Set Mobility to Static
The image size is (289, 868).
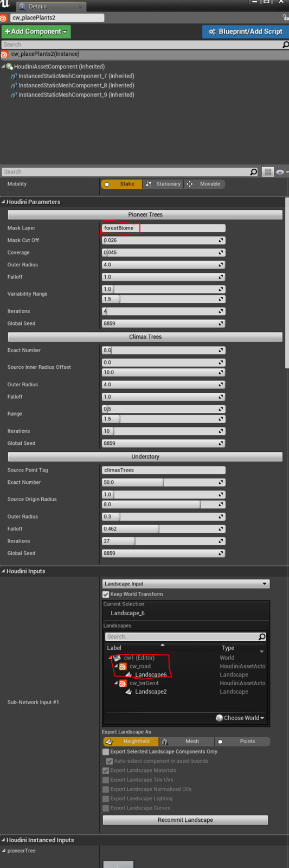point(121,184)
